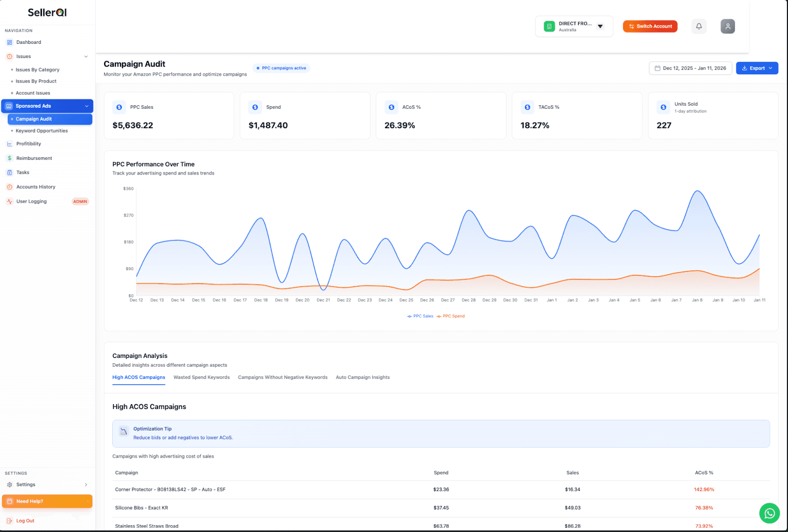Toggle the PPC Sales legend series
Viewport: 788px width, 532px height.
pos(420,316)
